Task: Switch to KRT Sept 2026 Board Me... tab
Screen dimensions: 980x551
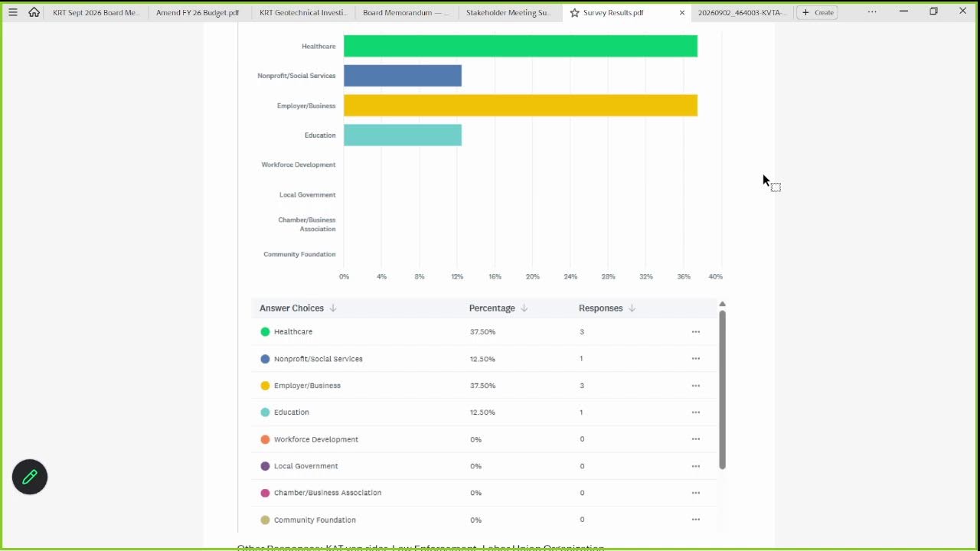Action: click(96, 13)
